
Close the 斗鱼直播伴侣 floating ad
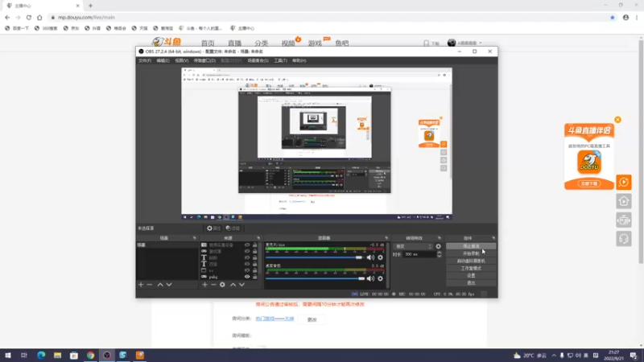(617, 120)
